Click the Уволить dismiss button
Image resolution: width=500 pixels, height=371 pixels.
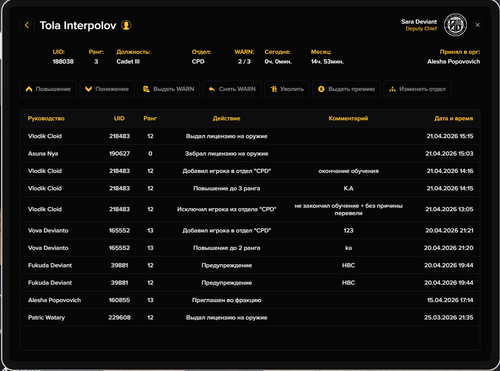click(x=287, y=89)
